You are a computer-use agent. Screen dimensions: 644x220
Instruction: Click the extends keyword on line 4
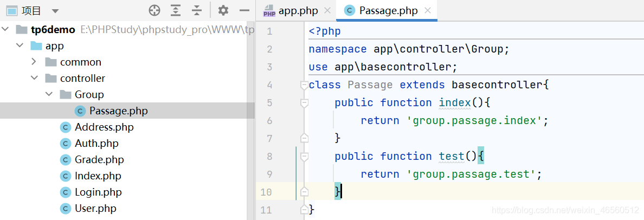click(x=422, y=85)
